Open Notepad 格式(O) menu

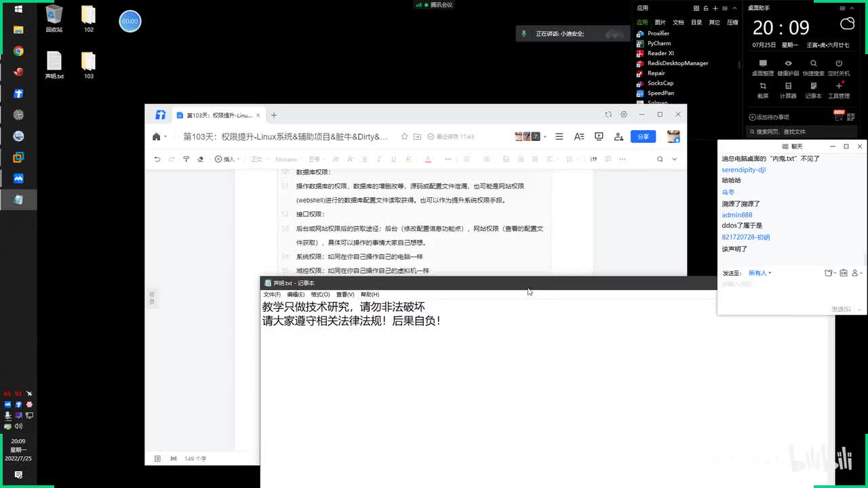tap(320, 294)
